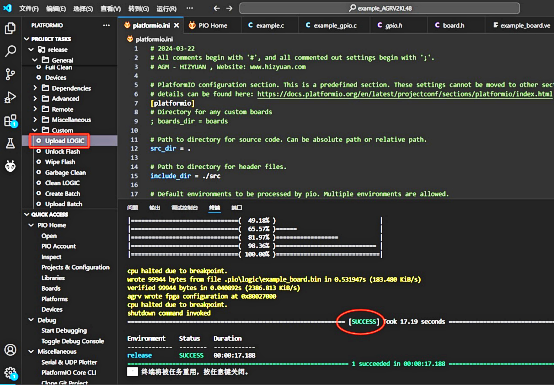554x386 pixels.
Task: Close the platformio.ini tab
Action: click(176, 25)
